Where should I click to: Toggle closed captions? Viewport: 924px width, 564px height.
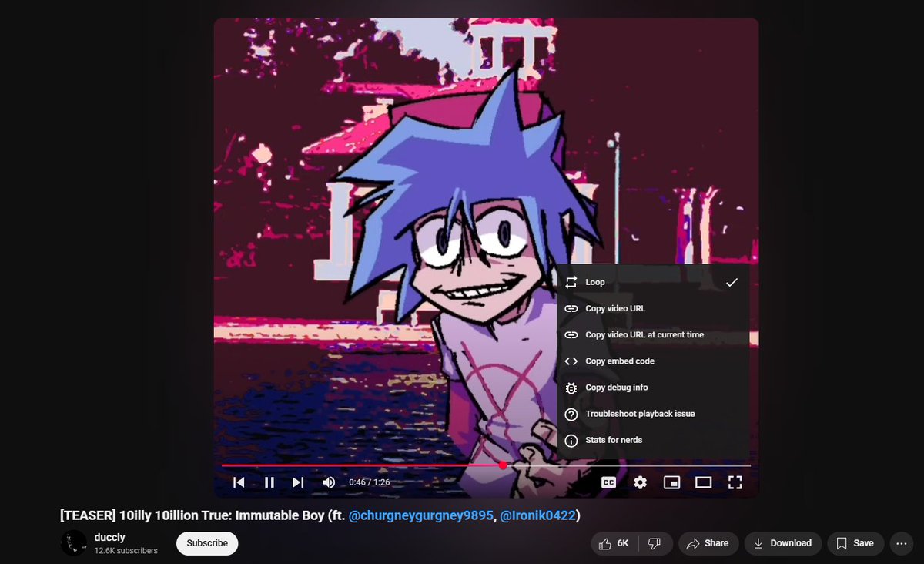click(x=608, y=482)
